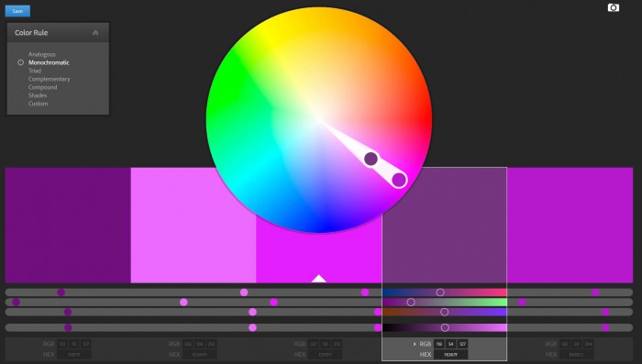The height and width of the screenshot is (364, 642).
Task: Click bottom brightness dot under rightmost violet swatch
Action: (x=605, y=327)
